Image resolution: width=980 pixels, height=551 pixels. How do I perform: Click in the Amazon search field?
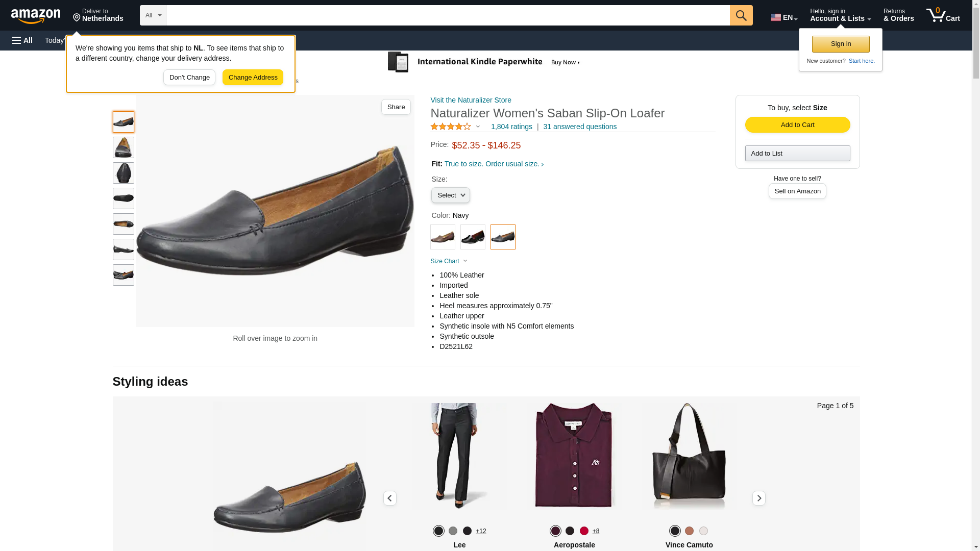448,15
